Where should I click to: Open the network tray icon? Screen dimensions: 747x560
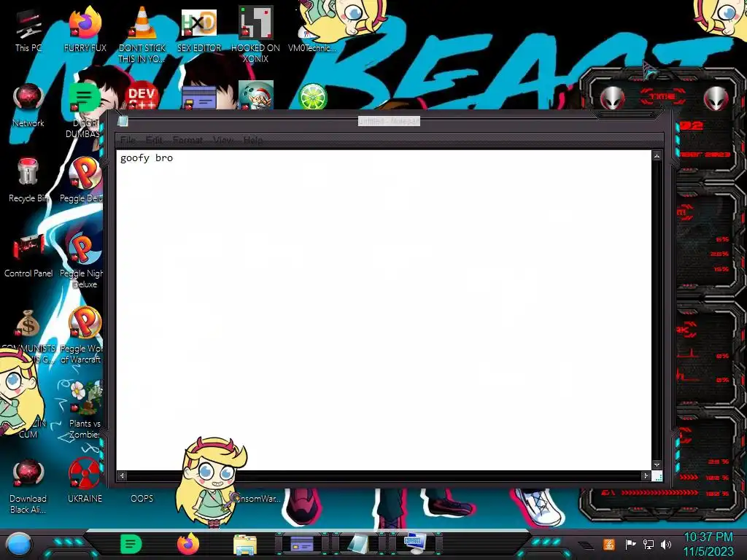tap(648, 544)
